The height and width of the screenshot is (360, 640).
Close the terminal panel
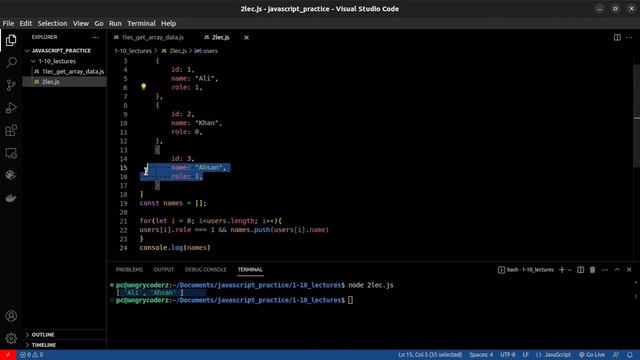pyautogui.click(x=629, y=270)
